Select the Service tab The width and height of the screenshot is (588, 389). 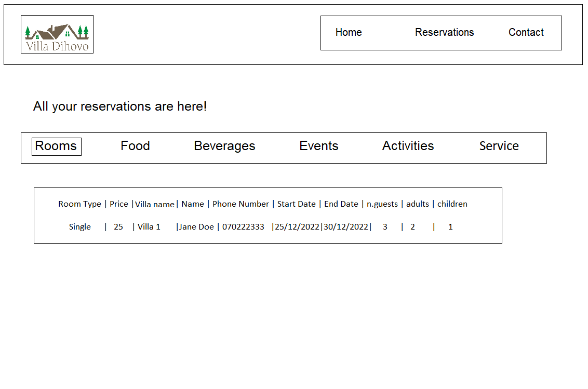coord(499,146)
